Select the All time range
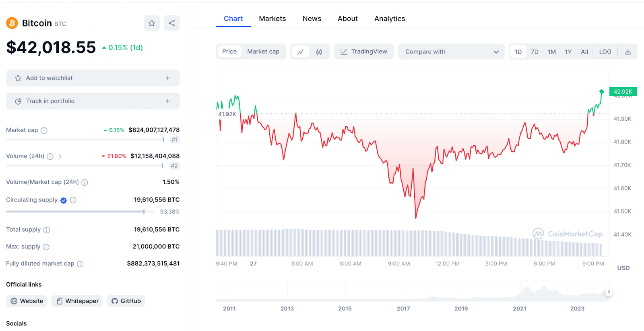The height and width of the screenshot is (331, 644). 584,52
